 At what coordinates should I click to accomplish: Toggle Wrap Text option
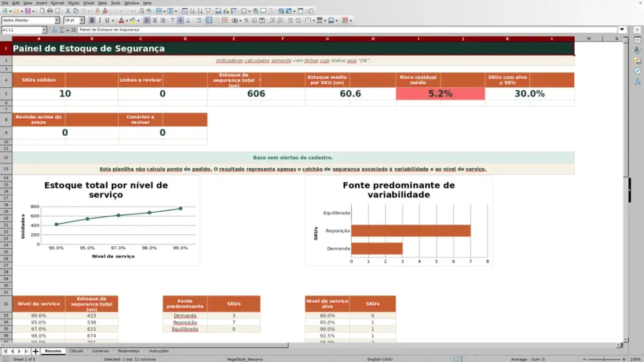coord(199,21)
